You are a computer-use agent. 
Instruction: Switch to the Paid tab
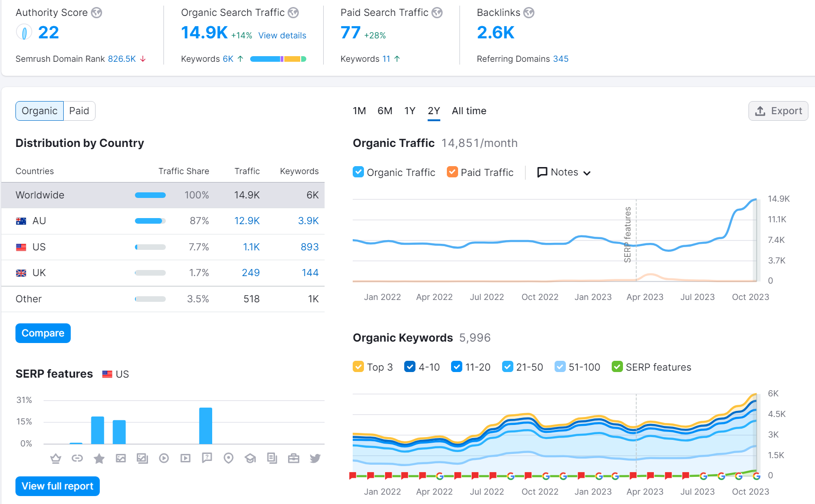coord(79,111)
